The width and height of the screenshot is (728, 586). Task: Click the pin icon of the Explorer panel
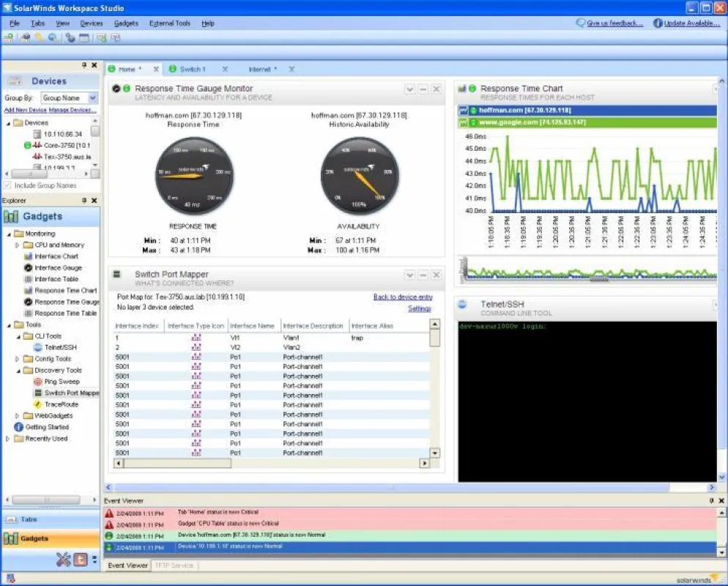tap(84, 200)
